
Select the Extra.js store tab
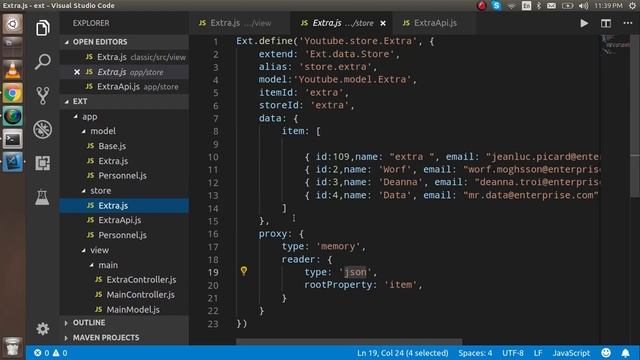[341, 23]
